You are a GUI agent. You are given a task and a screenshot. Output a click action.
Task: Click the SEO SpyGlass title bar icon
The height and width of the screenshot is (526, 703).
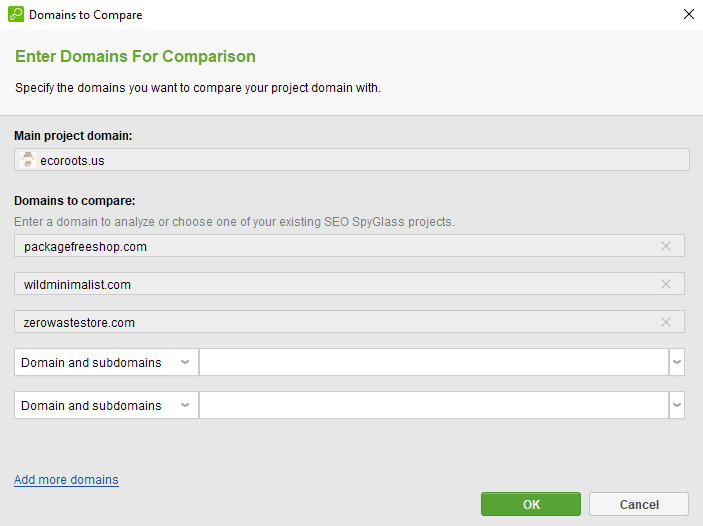pyautogui.click(x=16, y=15)
